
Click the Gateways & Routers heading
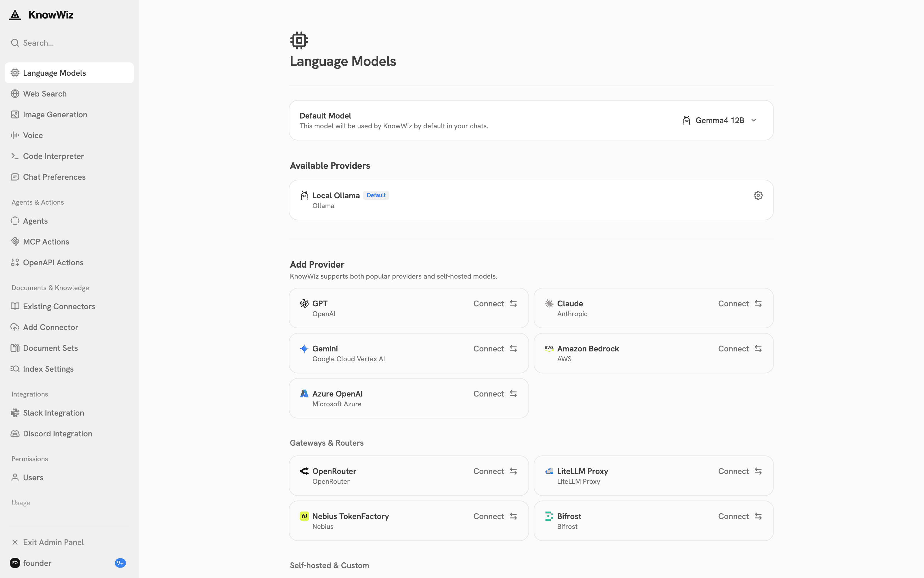[327, 443]
